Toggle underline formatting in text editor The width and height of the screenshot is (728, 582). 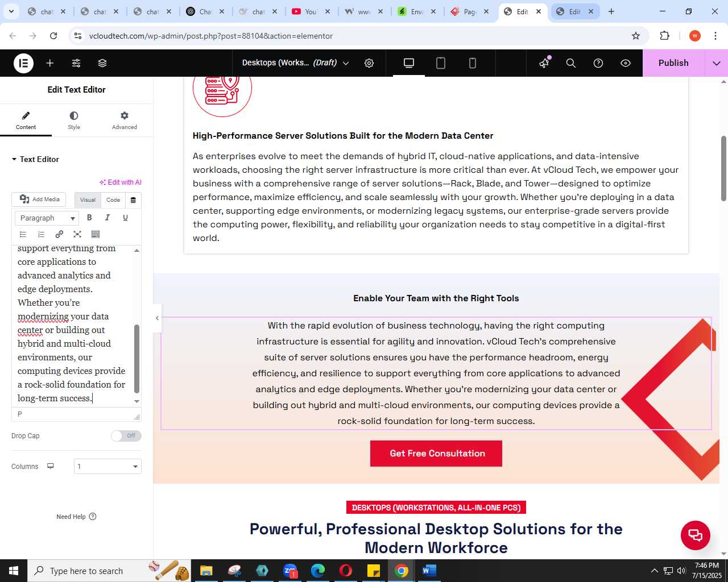tap(125, 218)
